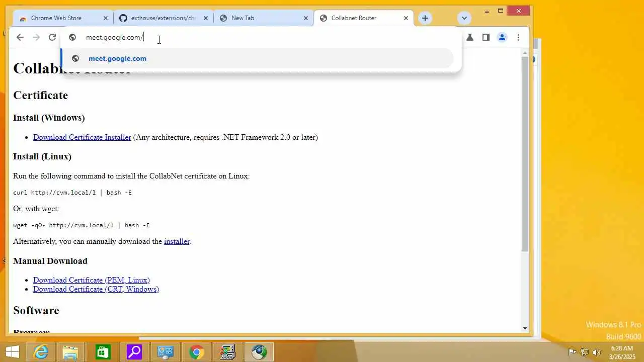Reload the page with the refresh icon

(x=52, y=37)
